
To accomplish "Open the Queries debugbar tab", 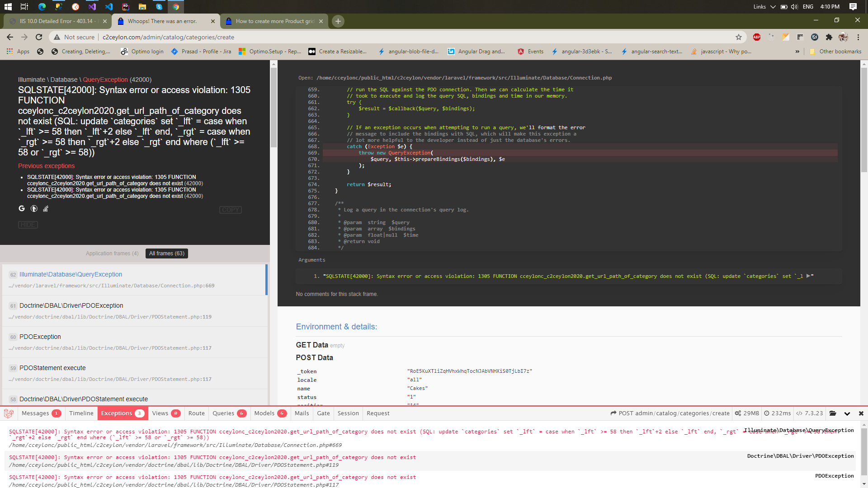I will 229,413.
